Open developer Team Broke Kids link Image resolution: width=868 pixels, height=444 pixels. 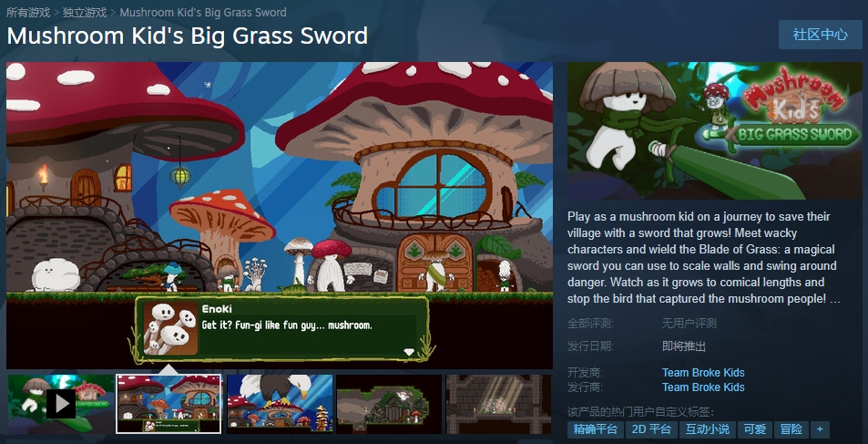coord(703,373)
